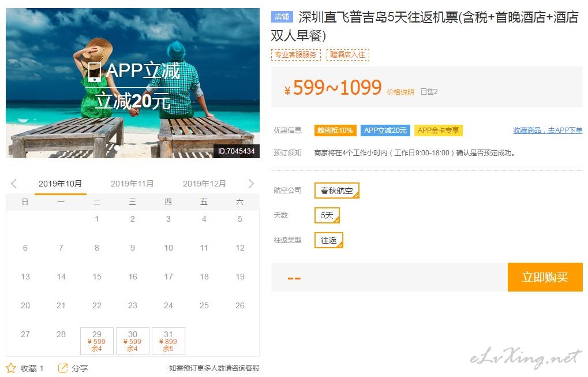Open 收藏商品，去APP下单 link
This screenshot has height=377, width=588.
(x=548, y=130)
